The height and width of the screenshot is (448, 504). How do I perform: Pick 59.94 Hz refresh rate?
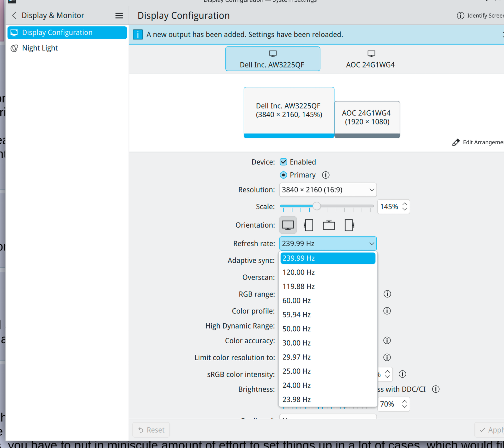[x=328, y=315]
